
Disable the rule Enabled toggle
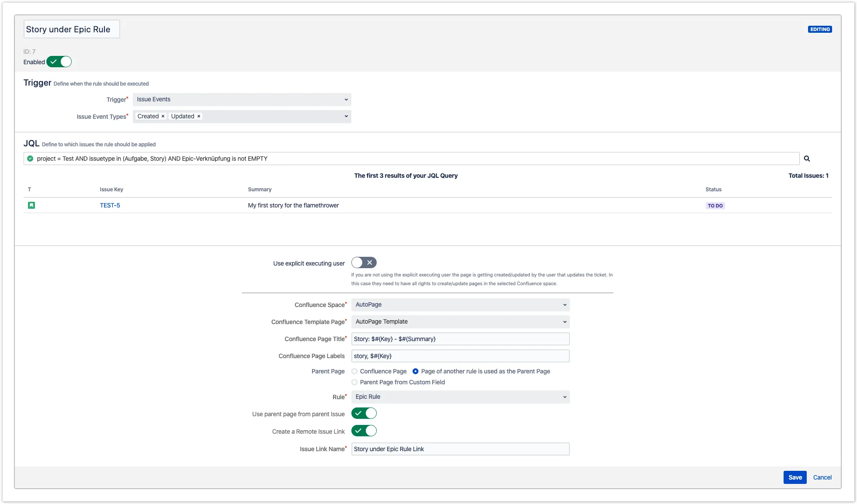point(59,62)
